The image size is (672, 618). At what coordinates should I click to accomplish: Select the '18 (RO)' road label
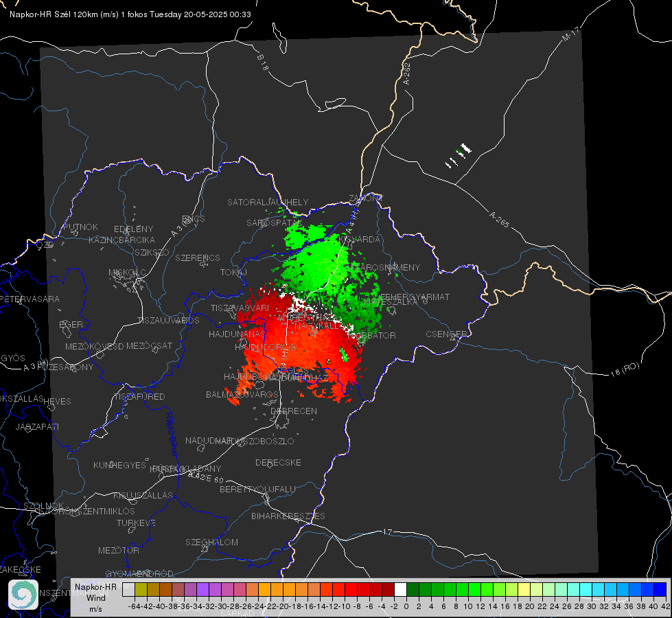point(625,369)
